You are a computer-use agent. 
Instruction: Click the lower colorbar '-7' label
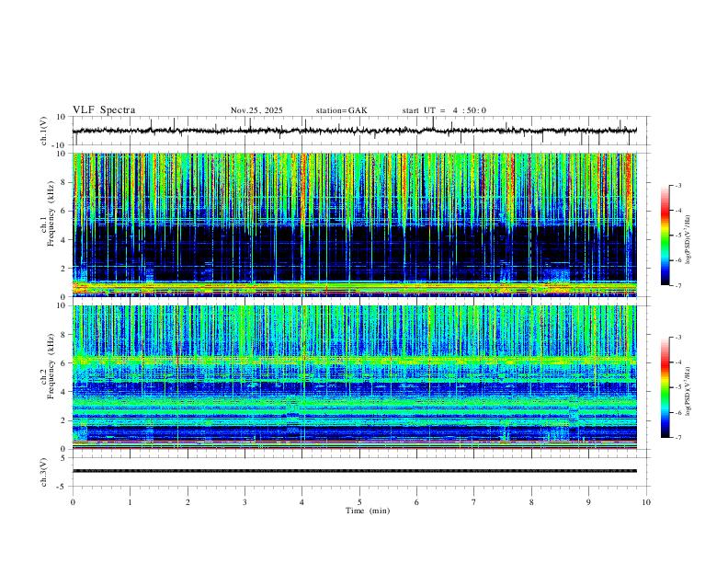click(x=677, y=438)
